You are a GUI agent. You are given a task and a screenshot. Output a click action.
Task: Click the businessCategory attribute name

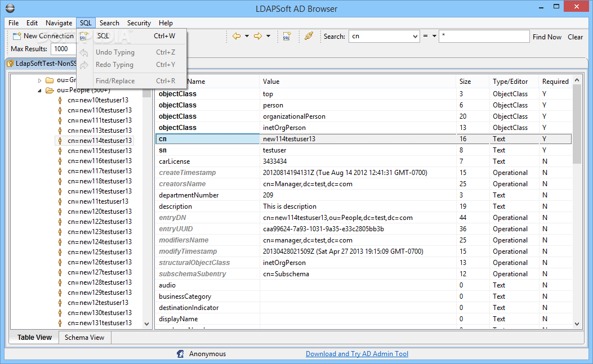coord(185,296)
